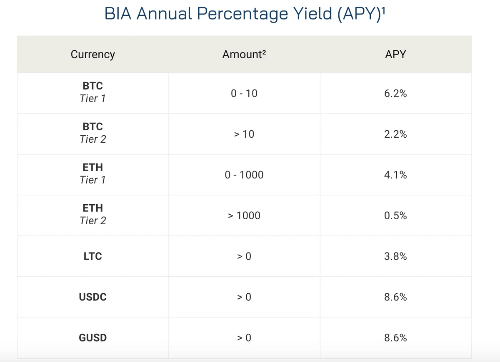Click the BTC Tier 2 currency cell

93,133
